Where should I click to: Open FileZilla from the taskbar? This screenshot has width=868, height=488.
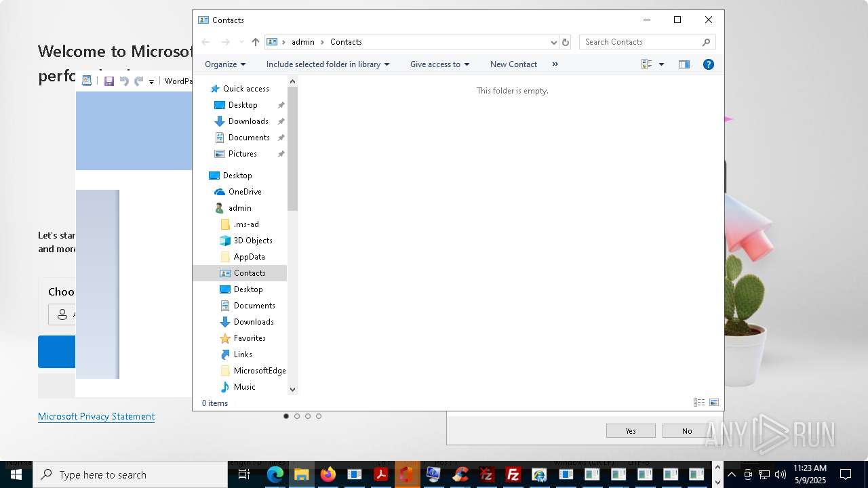[x=513, y=474]
